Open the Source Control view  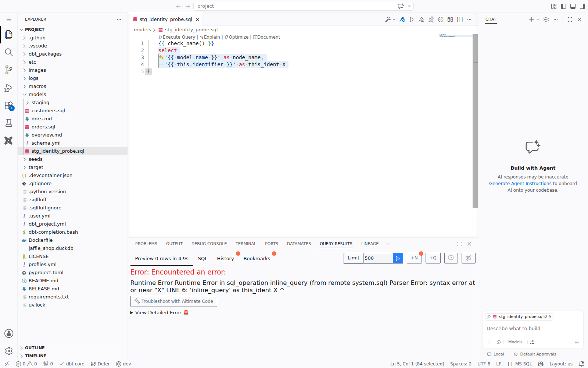9,70
